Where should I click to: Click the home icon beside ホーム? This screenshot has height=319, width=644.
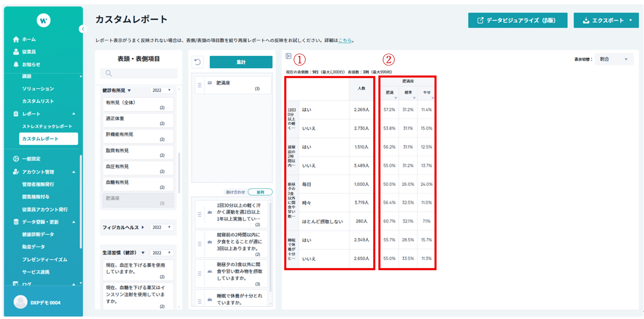pyautogui.click(x=16, y=39)
